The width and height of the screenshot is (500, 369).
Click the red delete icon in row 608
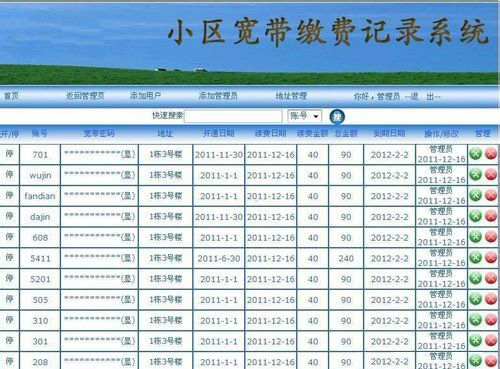click(x=491, y=236)
